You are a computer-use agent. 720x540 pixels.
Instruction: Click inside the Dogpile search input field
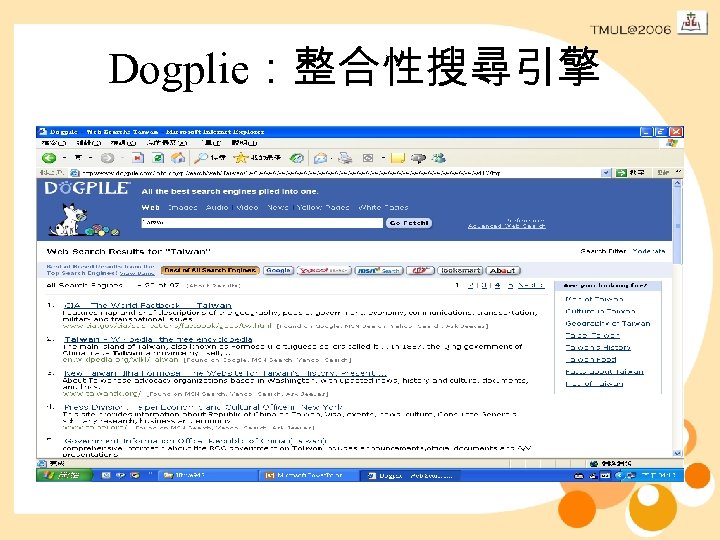pos(262,223)
